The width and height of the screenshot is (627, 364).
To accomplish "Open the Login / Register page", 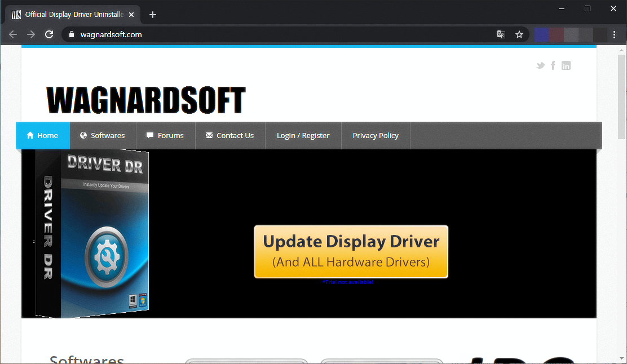I will pyautogui.click(x=303, y=135).
